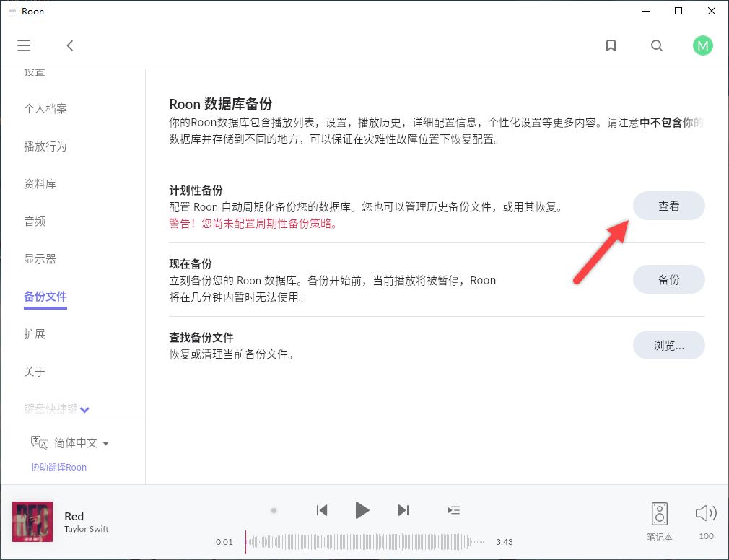Seek in the waveform progress bar
The image size is (729, 560).
pos(364,542)
